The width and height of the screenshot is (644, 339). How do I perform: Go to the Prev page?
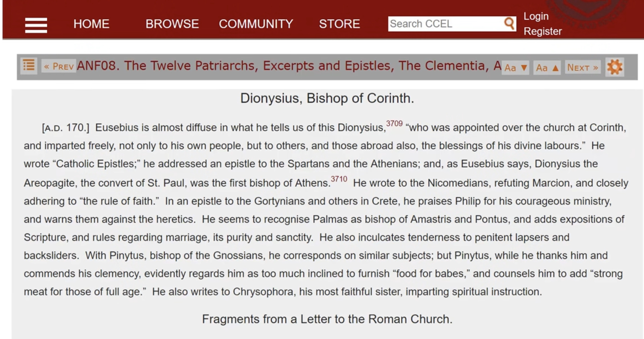59,66
